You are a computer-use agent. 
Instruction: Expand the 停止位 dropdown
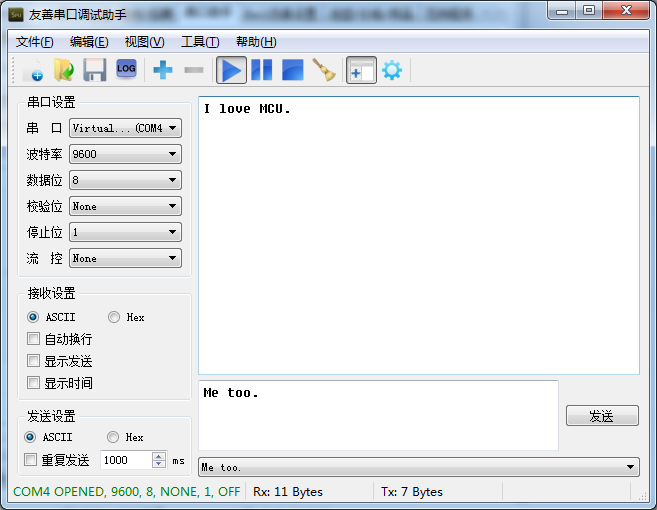(125, 232)
